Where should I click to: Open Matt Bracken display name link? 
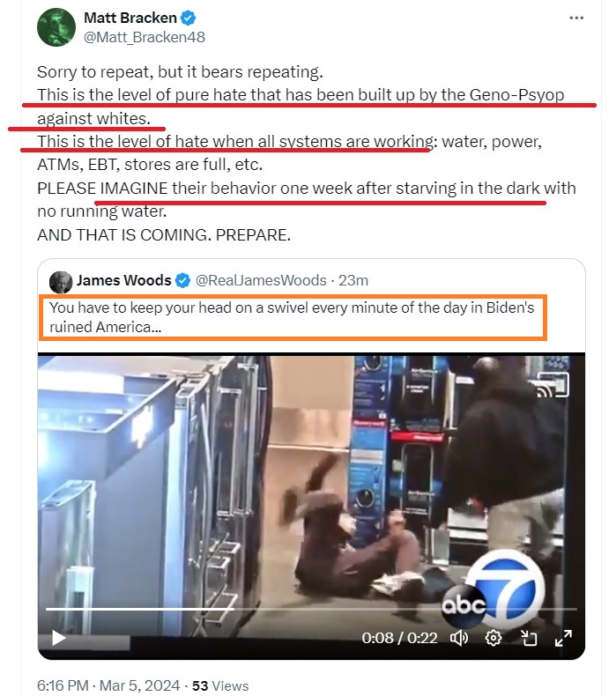click(130, 18)
